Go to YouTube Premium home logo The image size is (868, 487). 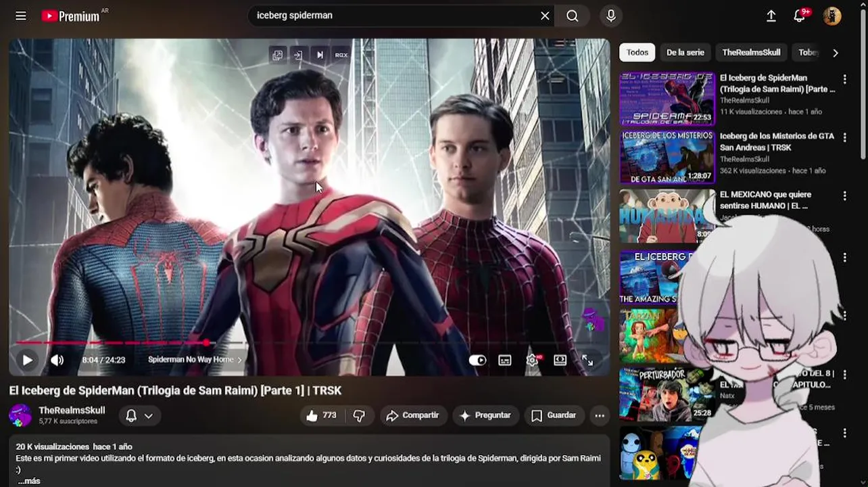coord(71,16)
